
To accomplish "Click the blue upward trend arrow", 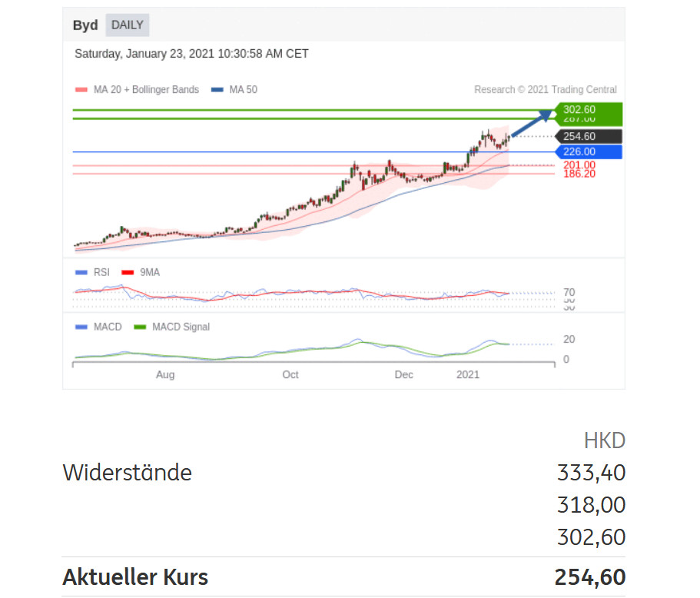I will click(x=532, y=125).
